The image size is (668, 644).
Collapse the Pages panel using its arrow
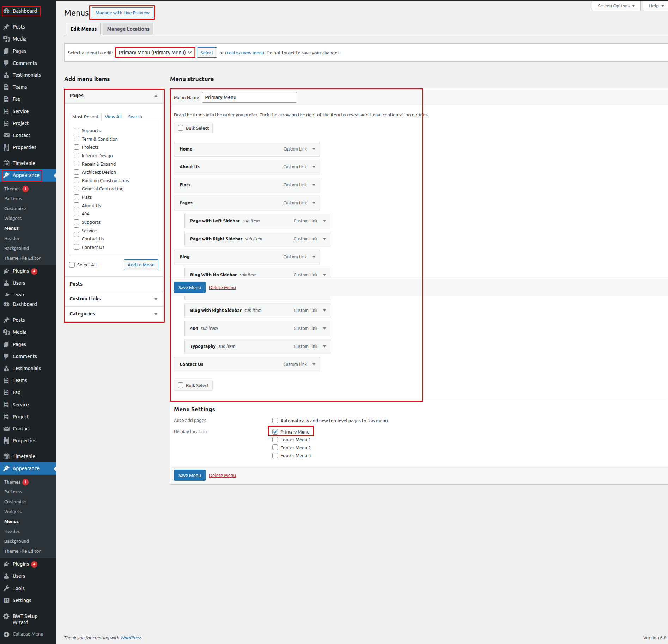(x=156, y=96)
